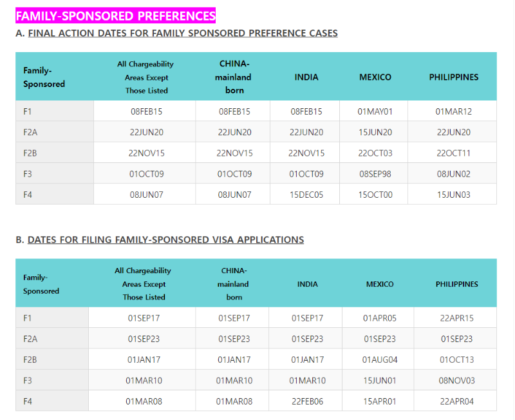Image resolution: width=515 pixels, height=420 pixels.
Task: Click the F3 row label in second table
Action: pos(28,381)
